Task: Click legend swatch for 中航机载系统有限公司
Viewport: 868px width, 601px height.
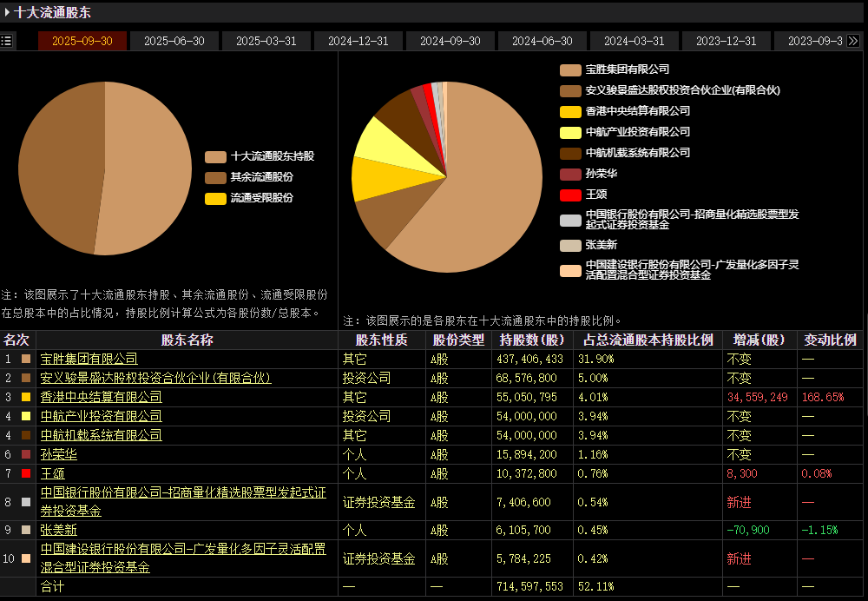Action: point(570,154)
